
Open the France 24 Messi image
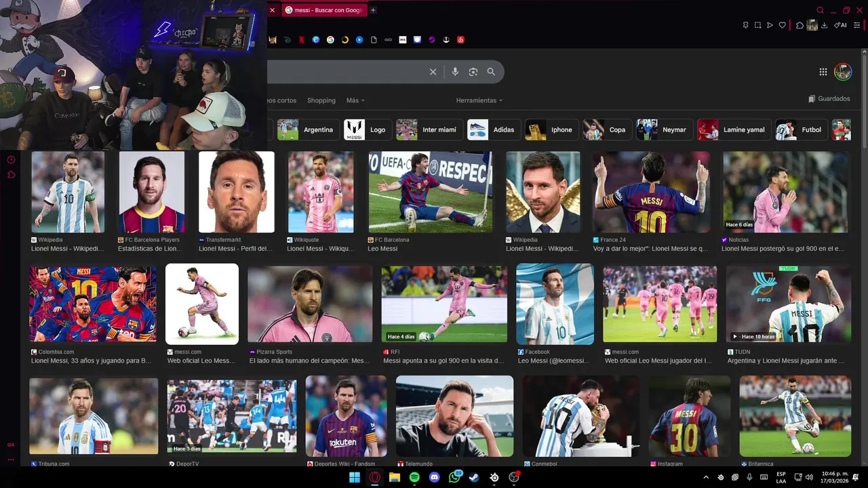coord(651,192)
